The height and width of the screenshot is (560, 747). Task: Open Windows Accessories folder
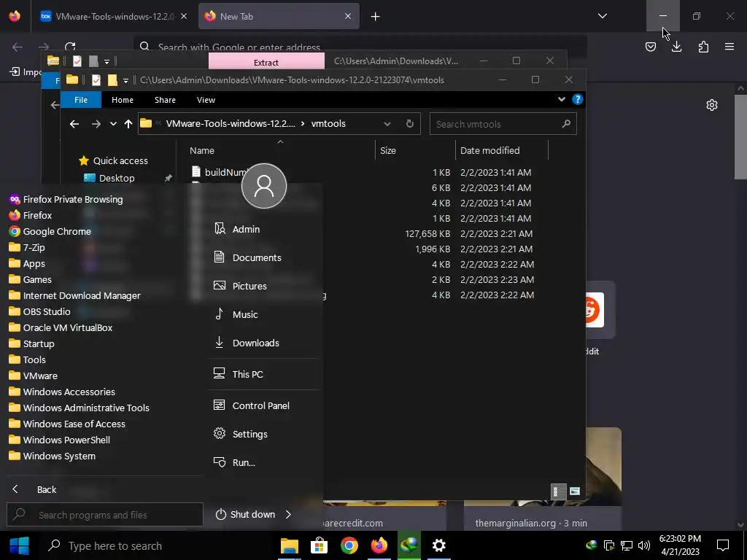pyautogui.click(x=63, y=392)
